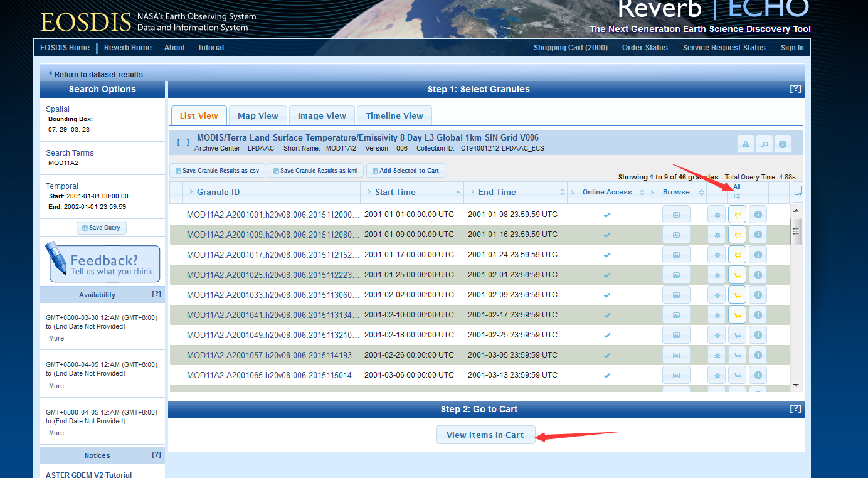Open help for Availability panel
This screenshot has height=478, width=868.
coord(156,294)
